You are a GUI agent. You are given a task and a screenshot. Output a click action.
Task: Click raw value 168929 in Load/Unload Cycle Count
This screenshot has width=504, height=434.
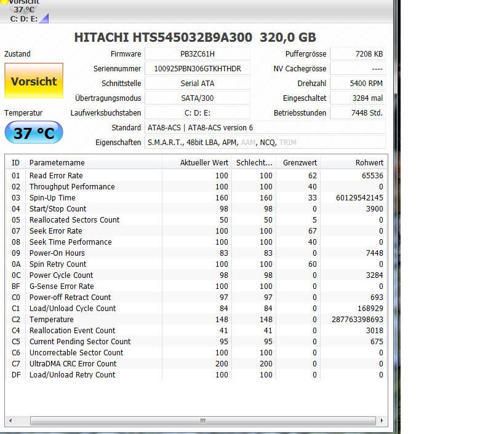pos(370,309)
